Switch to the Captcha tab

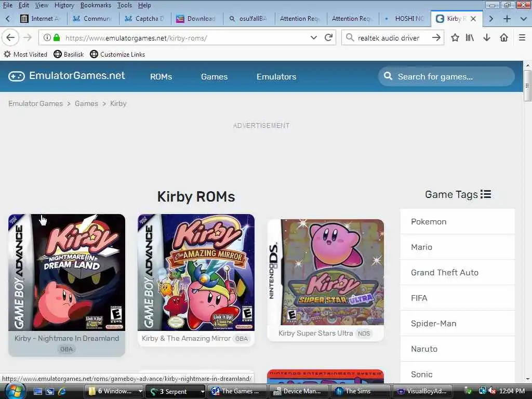click(x=145, y=19)
